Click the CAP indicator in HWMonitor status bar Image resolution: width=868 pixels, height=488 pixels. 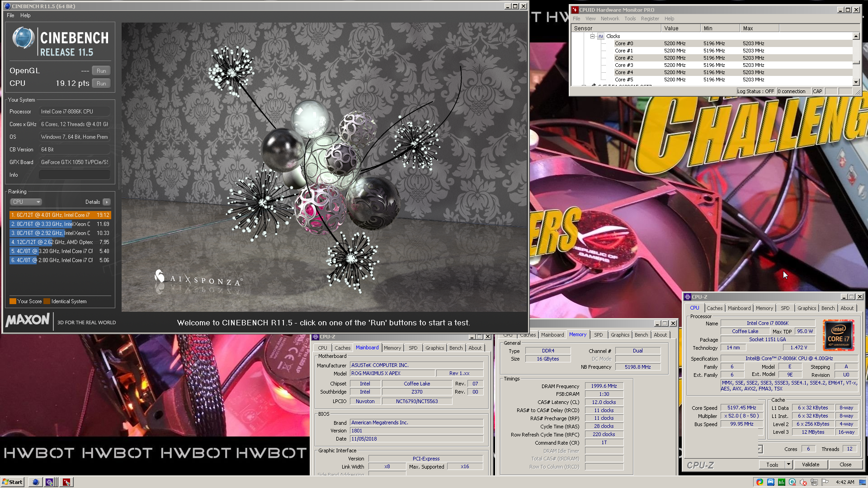pyautogui.click(x=817, y=91)
